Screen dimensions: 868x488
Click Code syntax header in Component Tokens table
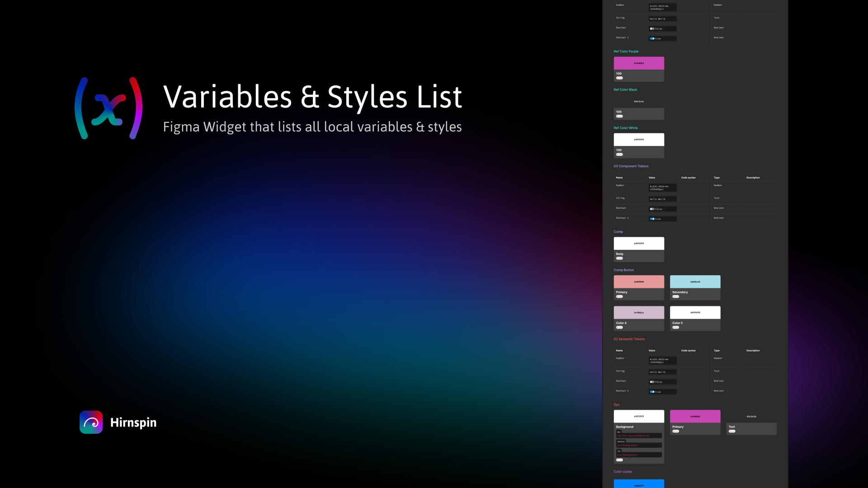tap(689, 178)
